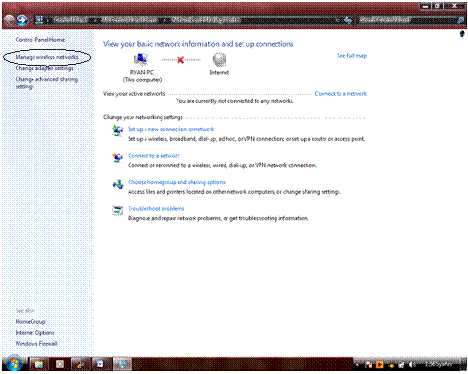Click Connect to a network under networking settings
Viewport: 468px width, 374px height.
[x=154, y=156]
